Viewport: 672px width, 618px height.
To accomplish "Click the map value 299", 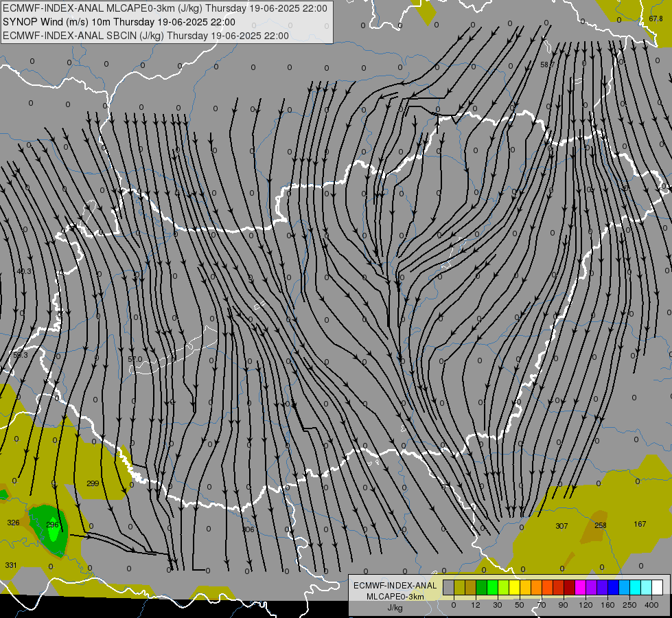I will (93, 483).
